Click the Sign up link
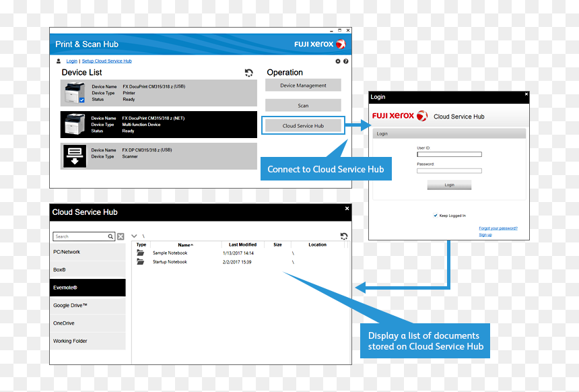Image resolution: width=579 pixels, height=392 pixels. (485, 234)
